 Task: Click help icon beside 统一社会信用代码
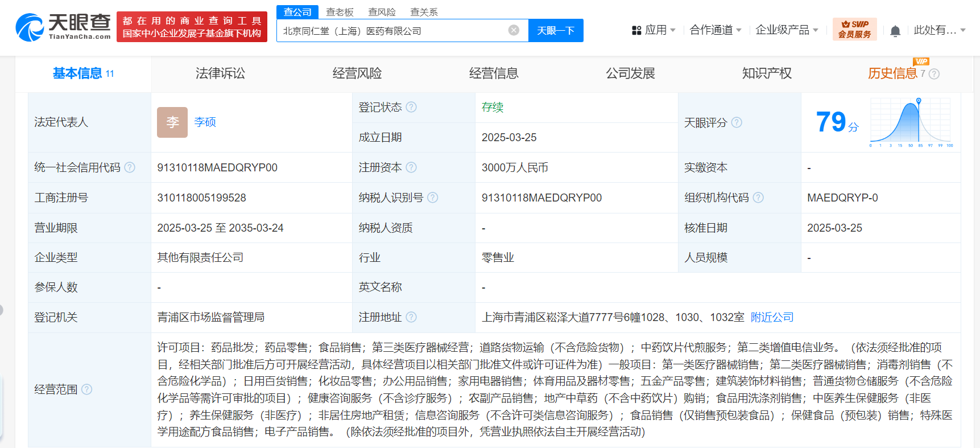[x=130, y=167]
